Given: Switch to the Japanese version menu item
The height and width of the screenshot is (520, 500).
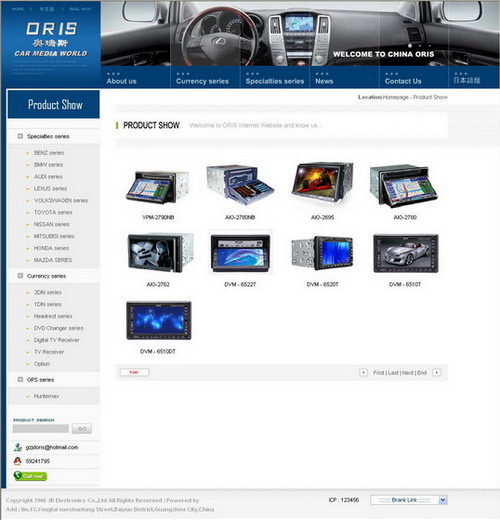Looking at the screenshot, I should 467,80.
